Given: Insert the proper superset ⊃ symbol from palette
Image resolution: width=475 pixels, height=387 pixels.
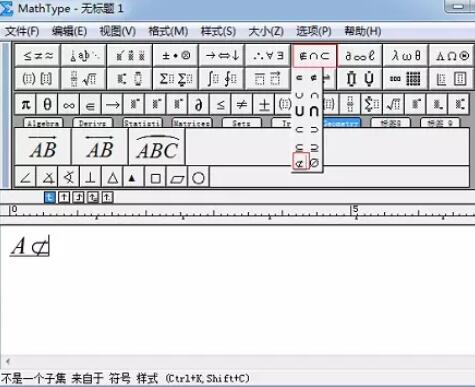Looking at the screenshot, I should tap(314, 130).
